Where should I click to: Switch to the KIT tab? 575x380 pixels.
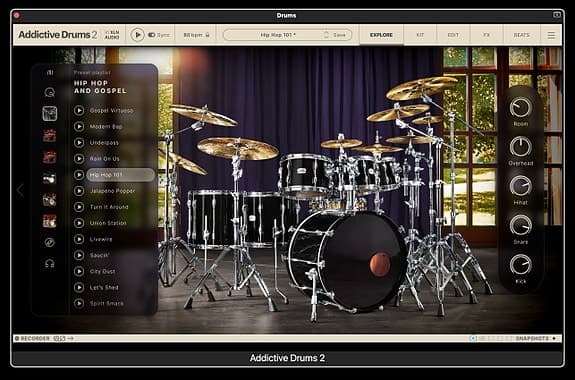pyautogui.click(x=420, y=35)
